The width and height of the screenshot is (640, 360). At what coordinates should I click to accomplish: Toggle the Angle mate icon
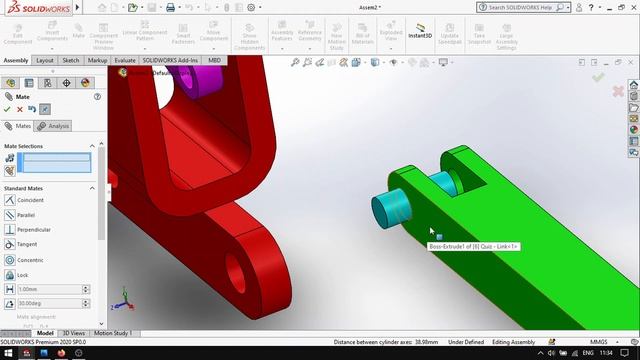tap(10, 304)
